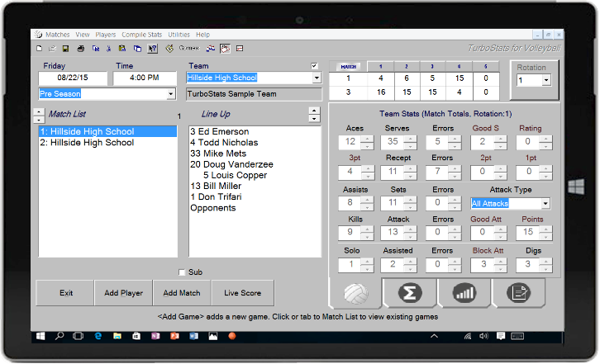Open the View menu
This screenshot has width=600, height=364.
pos(83,35)
